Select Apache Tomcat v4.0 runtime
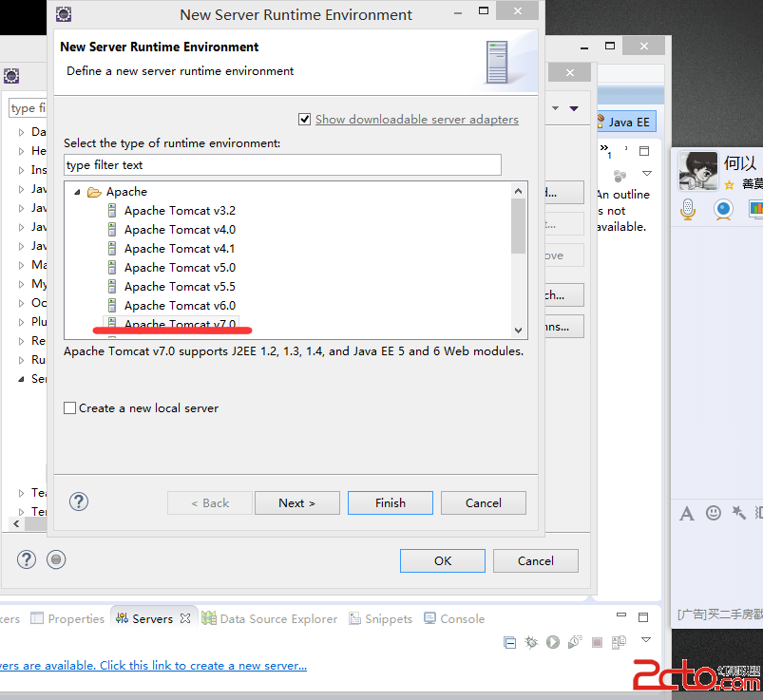Viewport: 763px width, 700px height. [x=180, y=230]
